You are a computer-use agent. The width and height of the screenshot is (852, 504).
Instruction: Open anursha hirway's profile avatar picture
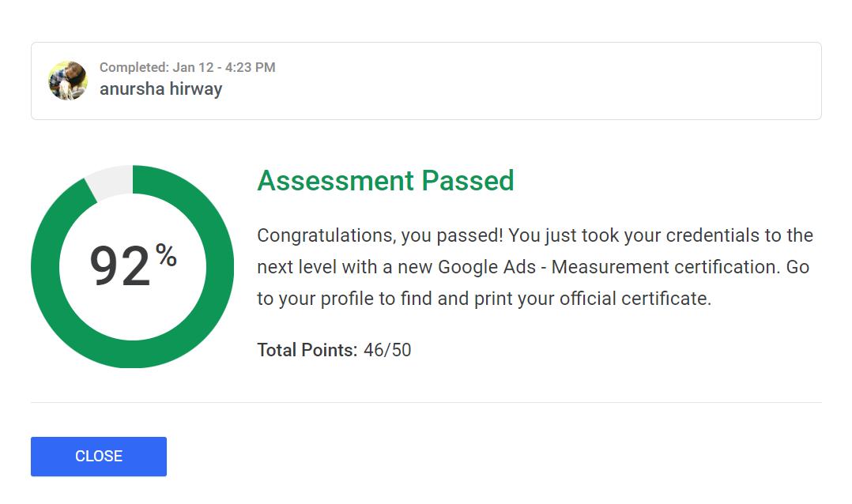(x=68, y=81)
